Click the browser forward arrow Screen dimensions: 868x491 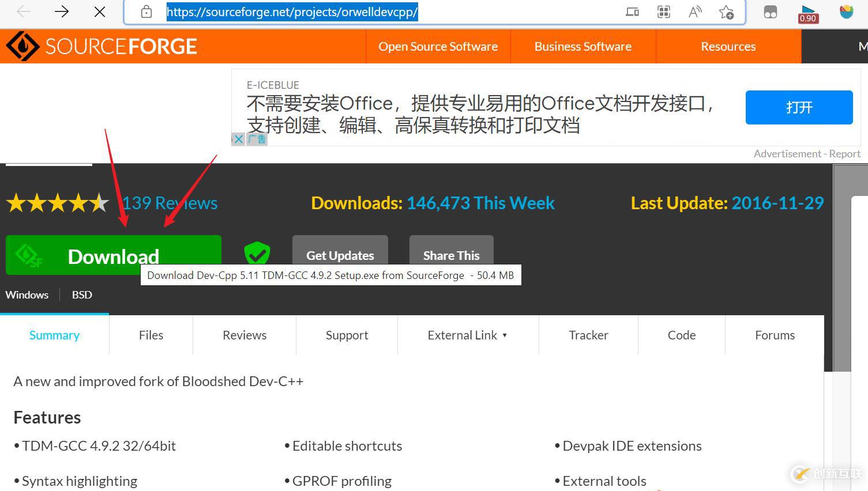pyautogui.click(x=62, y=12)
